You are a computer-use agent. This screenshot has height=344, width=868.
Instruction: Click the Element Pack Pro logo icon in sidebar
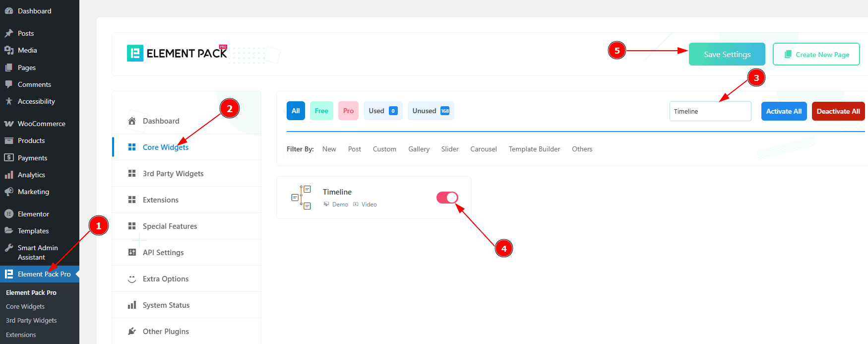click(9, 274)
